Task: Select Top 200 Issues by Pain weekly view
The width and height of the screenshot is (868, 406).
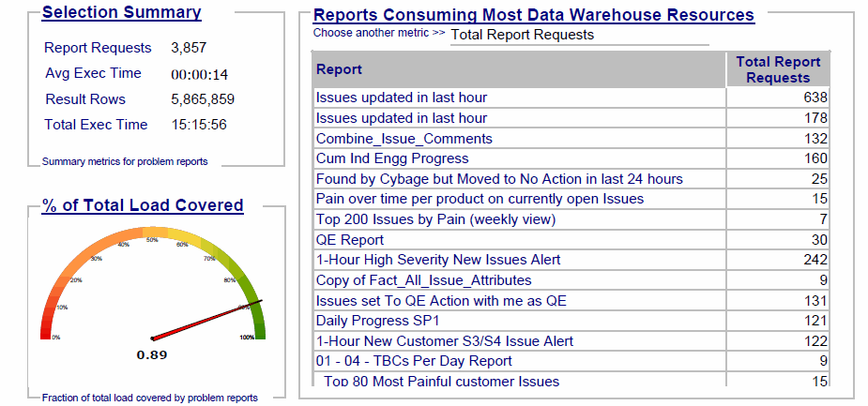Action: [x=435, y=219]
